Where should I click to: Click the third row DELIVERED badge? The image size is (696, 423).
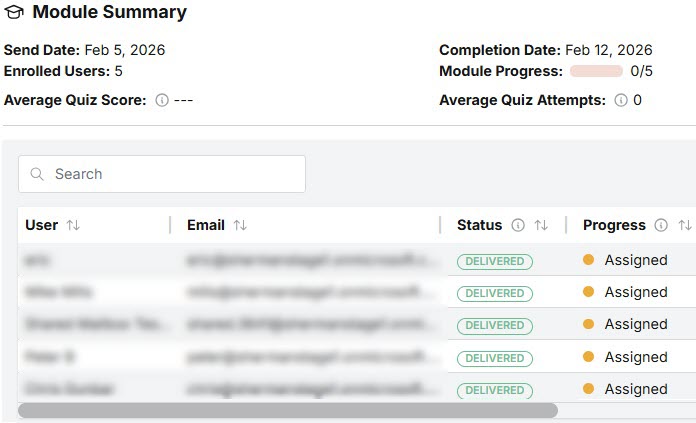click(x=495, y=325)
